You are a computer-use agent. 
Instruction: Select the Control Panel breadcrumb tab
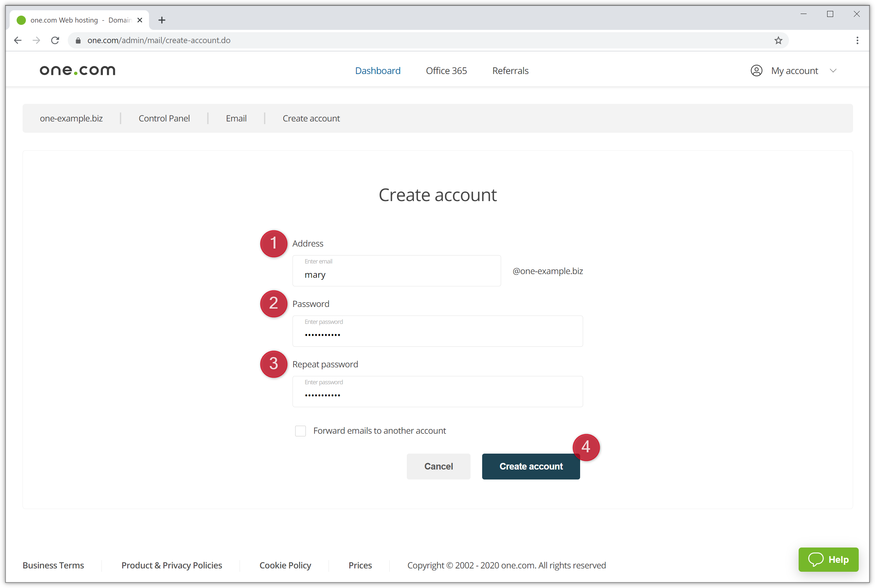163,118
